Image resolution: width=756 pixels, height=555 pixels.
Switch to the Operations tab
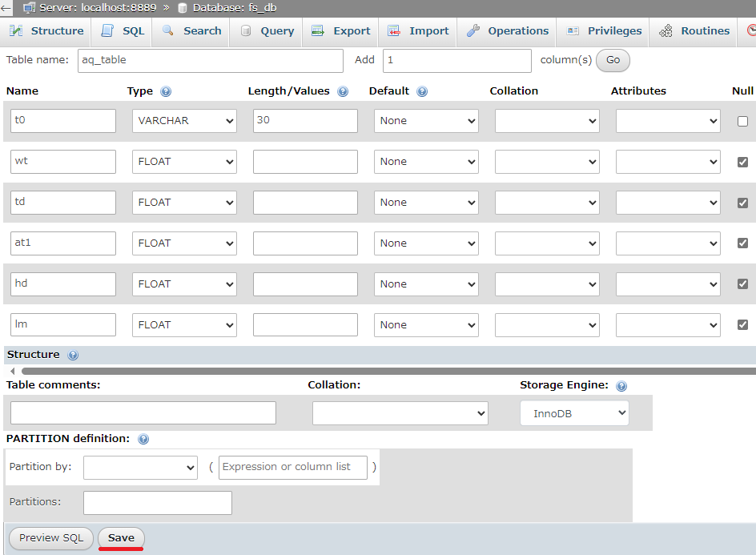(508, 31)
